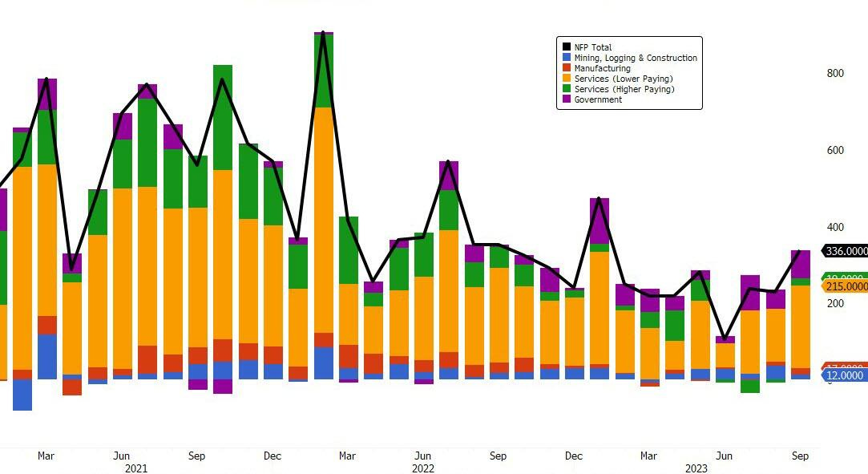The height and width of the screenshot is (474, 868).
Task: Click the 12.0000 blue value tag
Action: [846, 375]
